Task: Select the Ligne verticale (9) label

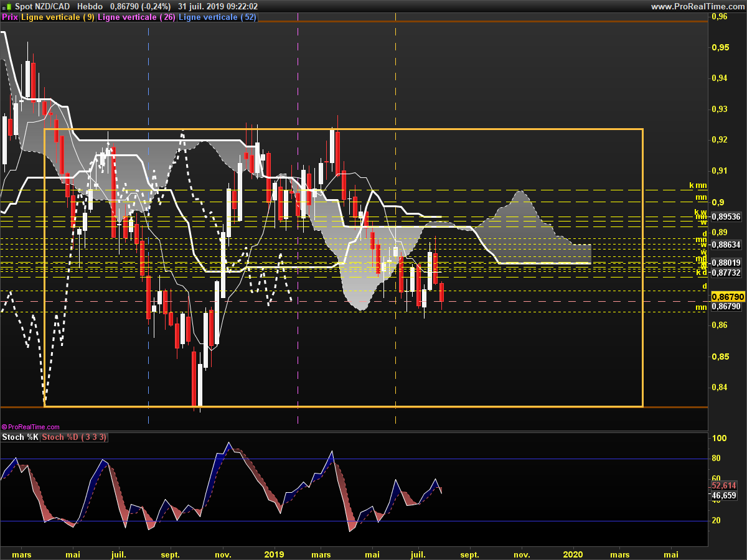Action: point(58,17)
